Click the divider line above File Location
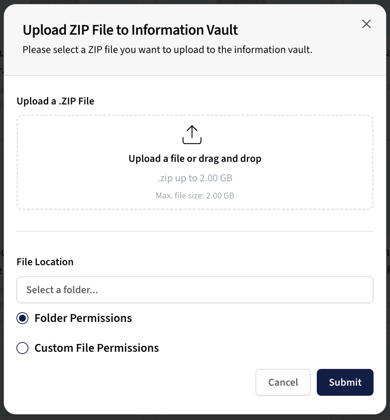The width and height of the screenshot is (390, 420). click(195, 231)
